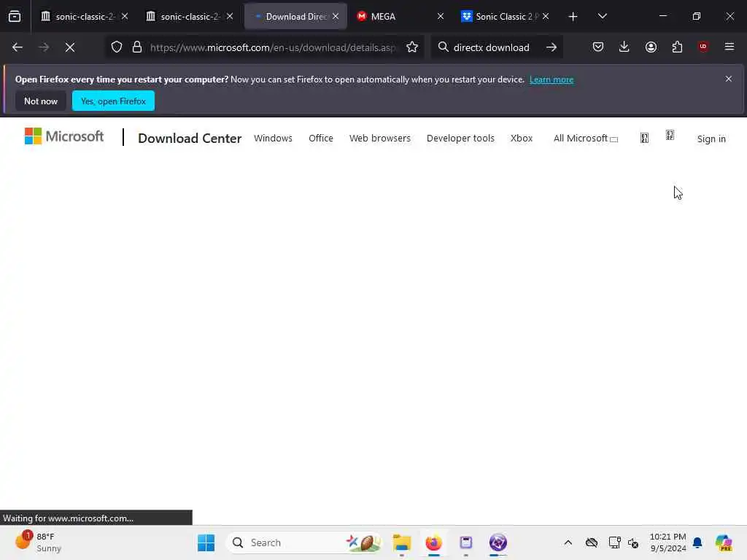Follow the Learn more link
Viewport: 747px width, 560px height.
tap(551, 79)
